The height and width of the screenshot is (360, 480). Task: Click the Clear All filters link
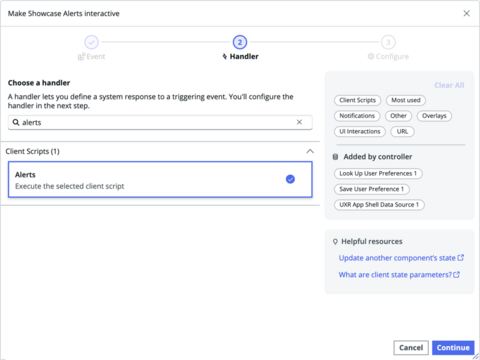click(449, 85)
